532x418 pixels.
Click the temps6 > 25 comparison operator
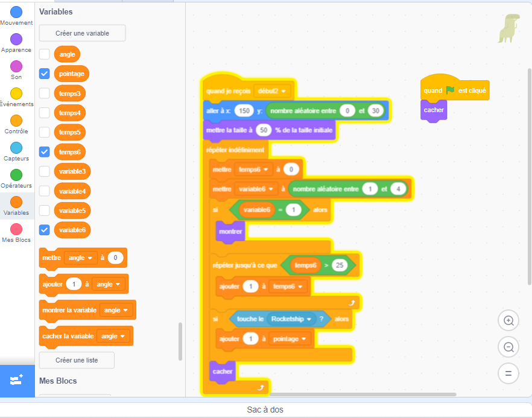[x=318, y=265]
